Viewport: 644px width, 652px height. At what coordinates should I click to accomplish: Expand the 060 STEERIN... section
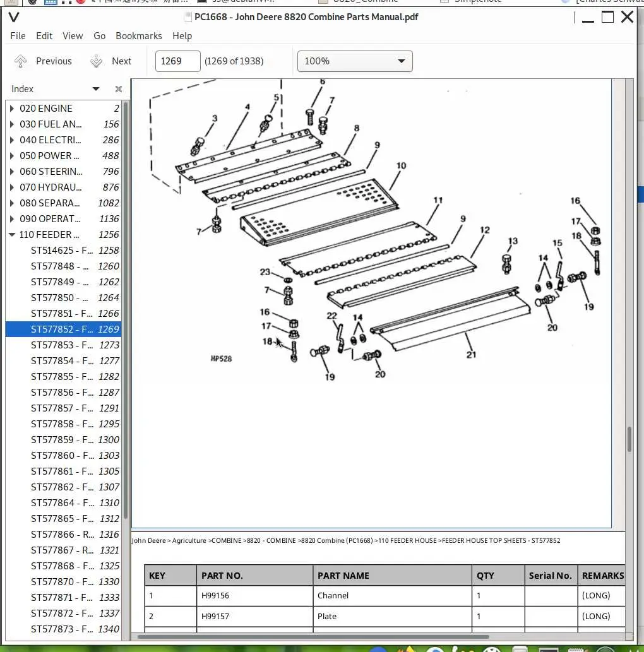point(11,172)
